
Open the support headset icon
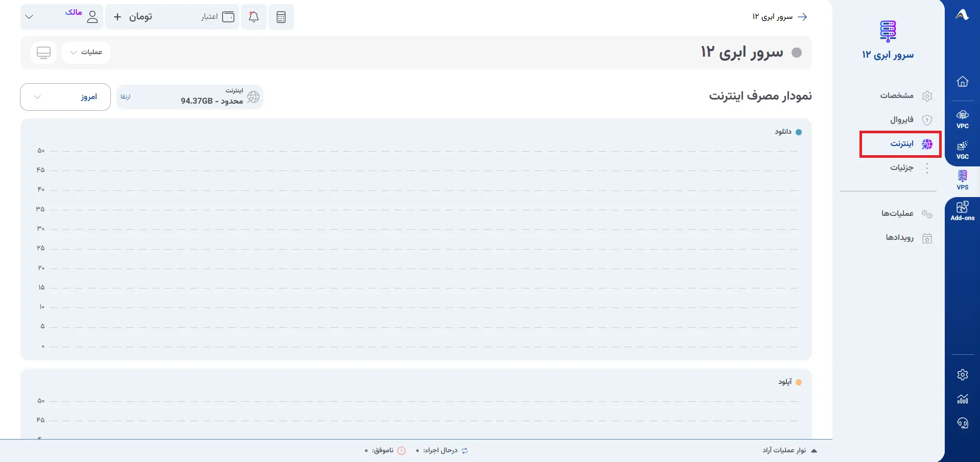963,423
